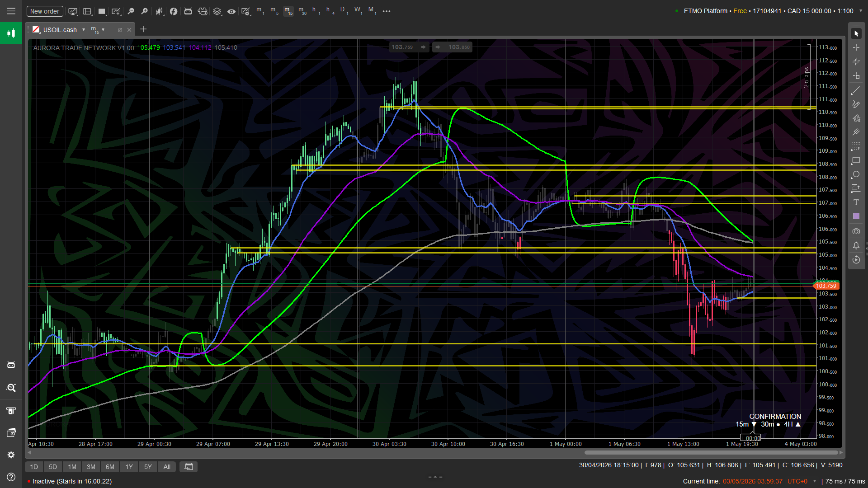Select the trend line drawing tool
868x488 pixels.
tap(856, 91)
